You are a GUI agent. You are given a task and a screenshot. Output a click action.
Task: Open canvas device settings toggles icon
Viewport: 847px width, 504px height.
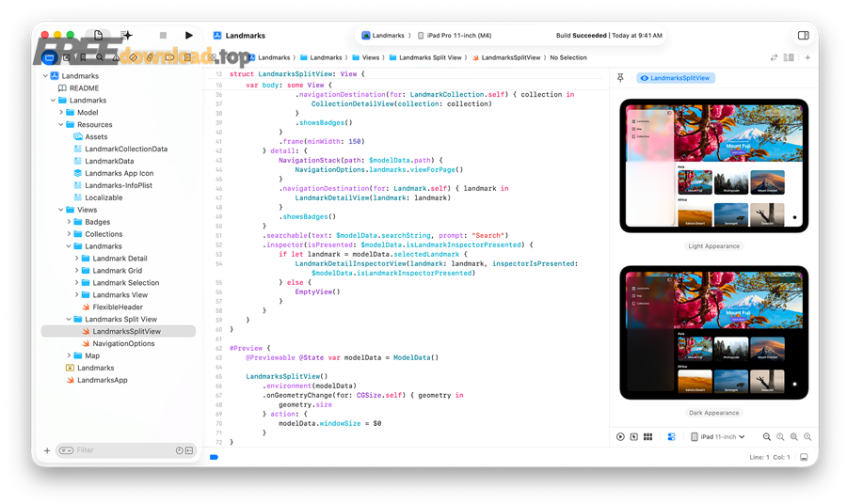pos(671,436)
